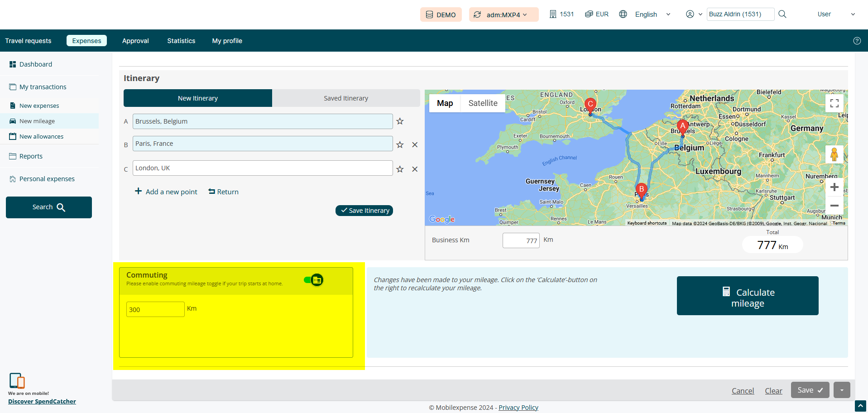Click the search magnifier next to user field

782,14
